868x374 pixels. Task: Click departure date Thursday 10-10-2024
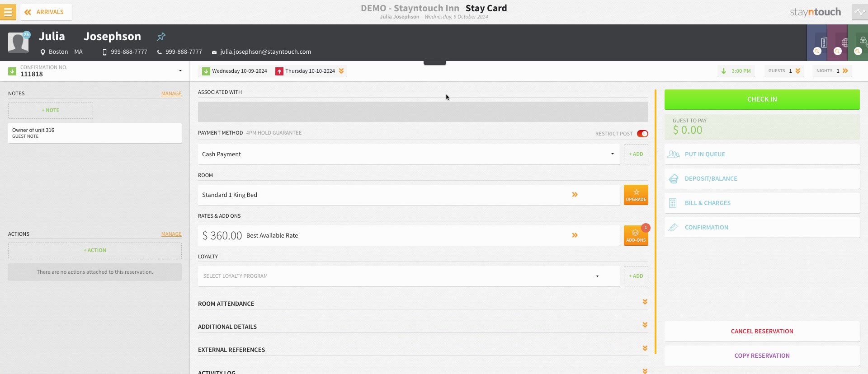point(306,71)
